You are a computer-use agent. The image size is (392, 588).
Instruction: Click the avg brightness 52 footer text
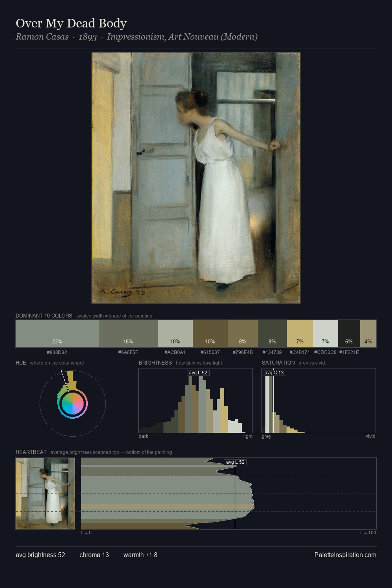(40, 555)
